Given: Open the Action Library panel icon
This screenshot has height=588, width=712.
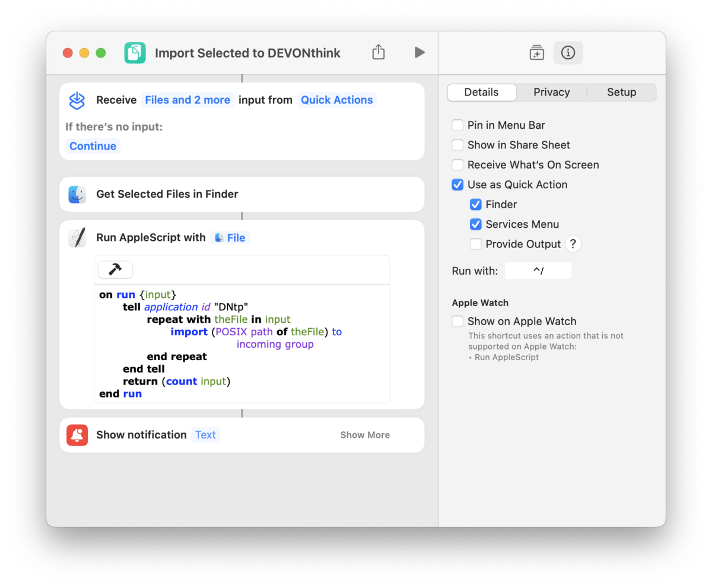Looking at the screenshot, I should click(536, 53).
